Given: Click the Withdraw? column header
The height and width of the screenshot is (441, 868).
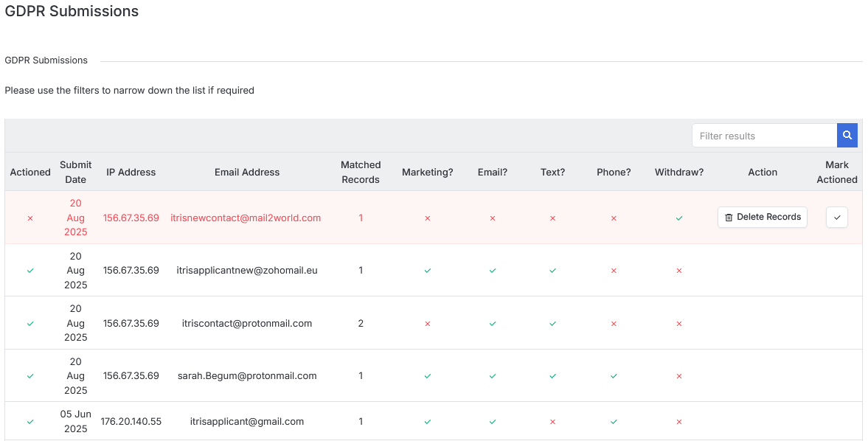Looking at the screenshot, I should click(x=679, y=172).
